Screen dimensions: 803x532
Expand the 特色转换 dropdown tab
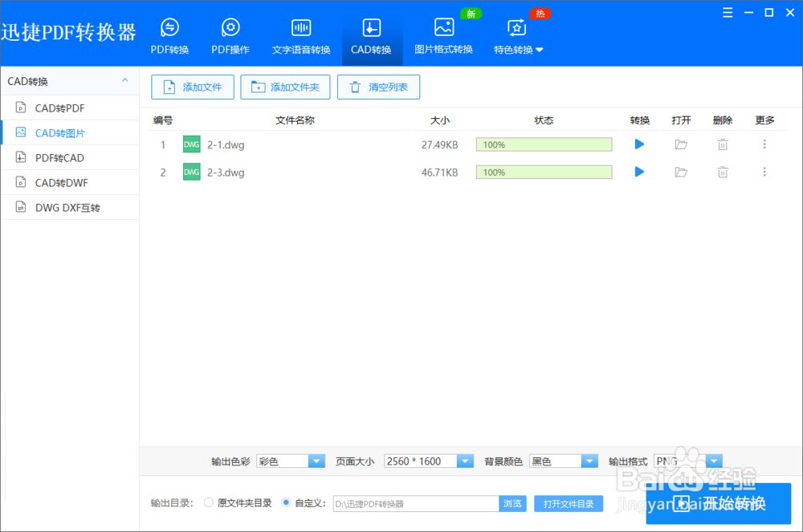coord(518,36)
